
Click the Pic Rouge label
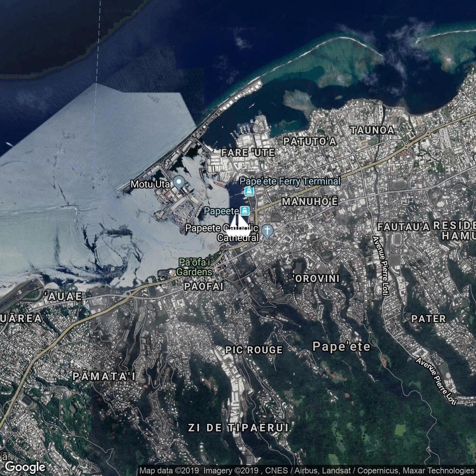click(254, 350)
